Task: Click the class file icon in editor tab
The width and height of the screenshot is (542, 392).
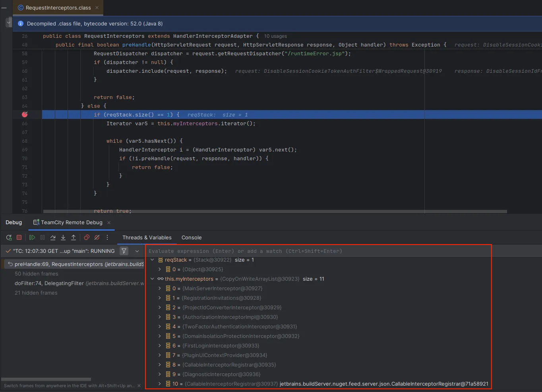Action: 21,8
